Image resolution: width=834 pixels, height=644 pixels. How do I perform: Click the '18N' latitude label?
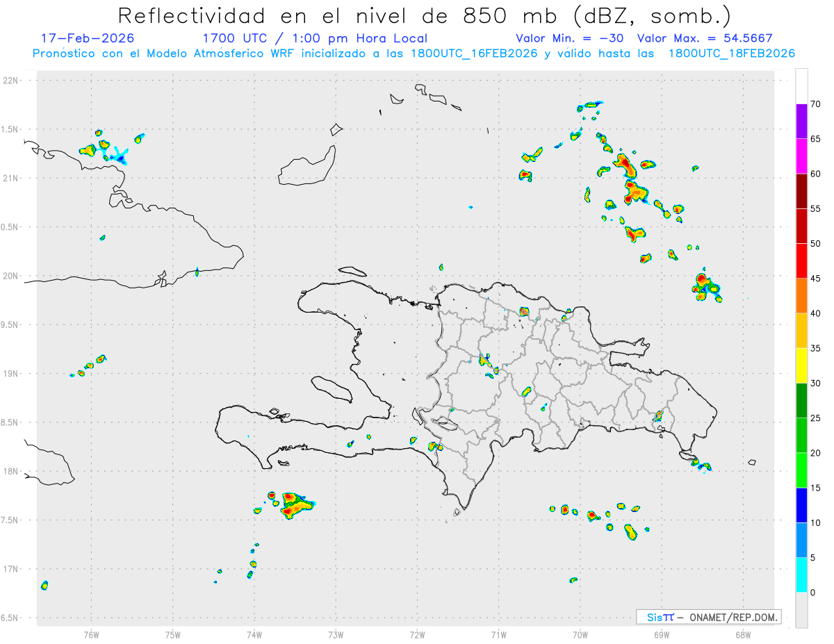(11, 471)
